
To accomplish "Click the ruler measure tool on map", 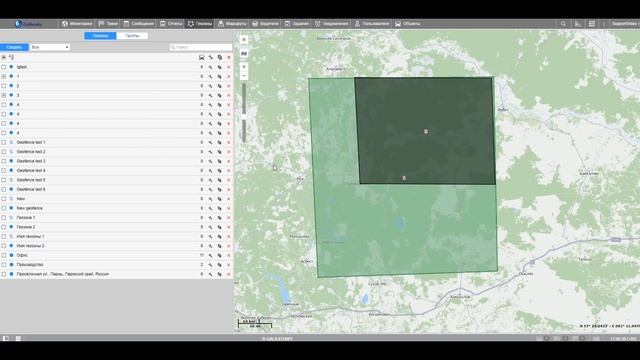I will [244, 53].
